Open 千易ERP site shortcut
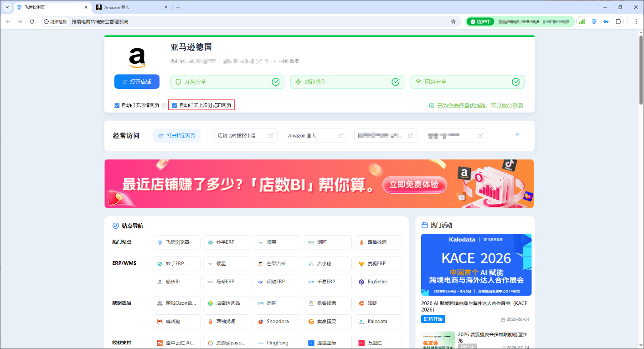 [x=328, y=282]
